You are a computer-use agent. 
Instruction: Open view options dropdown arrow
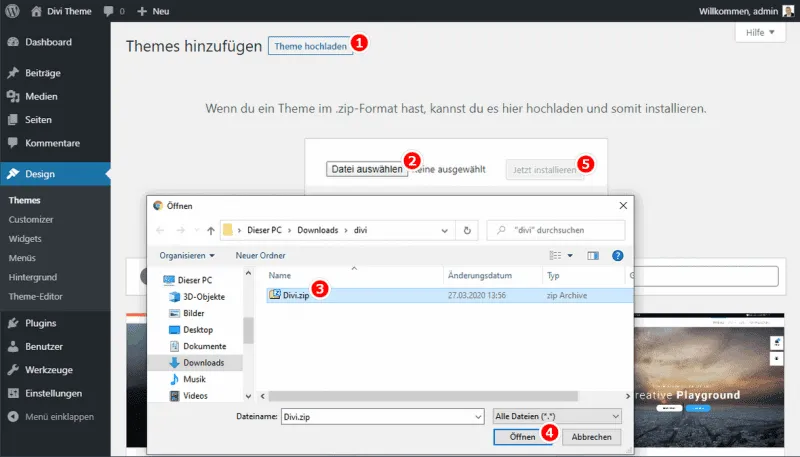[x=570, y=256]
